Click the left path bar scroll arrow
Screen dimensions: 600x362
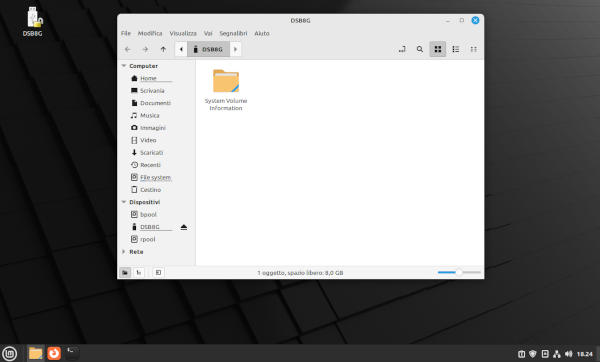tap(181, 49)
